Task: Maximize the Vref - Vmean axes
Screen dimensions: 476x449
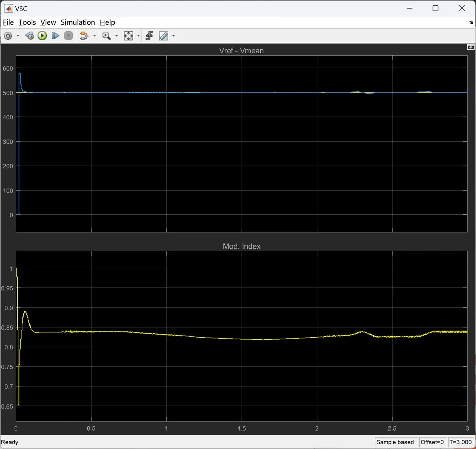Action: [471, 47]
